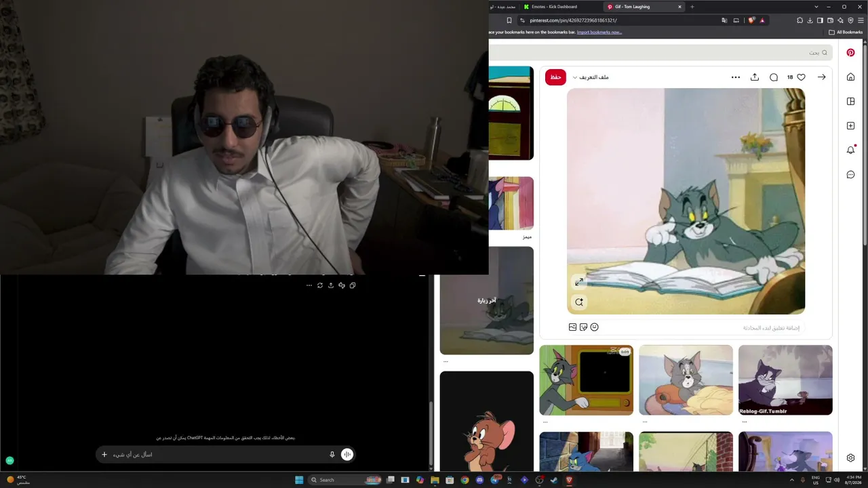Share the ChatGPT response

[331, 285]
